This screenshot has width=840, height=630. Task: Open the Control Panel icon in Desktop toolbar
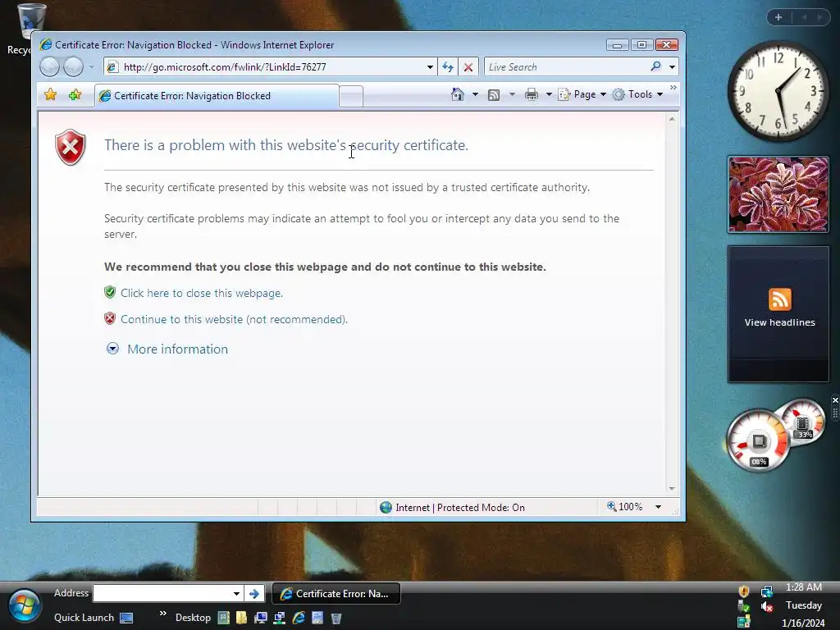pyautogui.click(x=317, y=619)
